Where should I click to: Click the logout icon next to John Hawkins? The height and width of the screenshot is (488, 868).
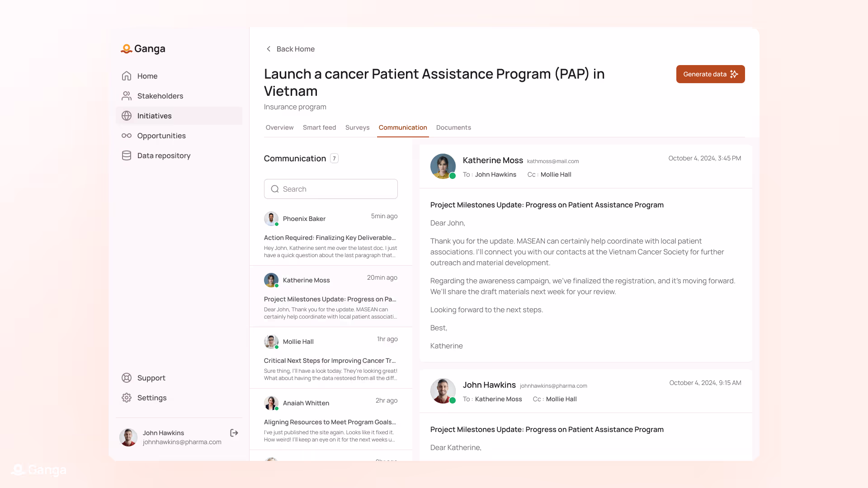pyautogui.click(x=234, y=433)
